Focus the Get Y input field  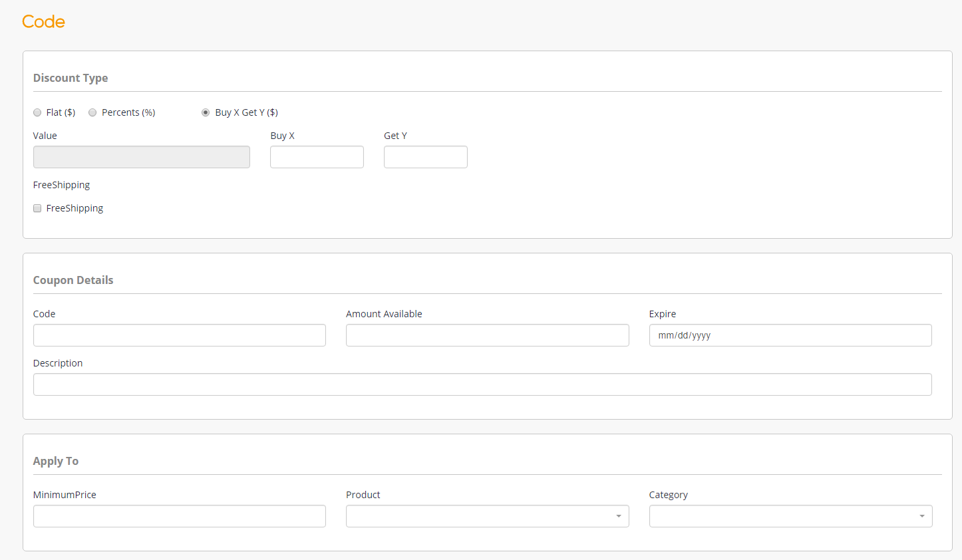(426, 157)
